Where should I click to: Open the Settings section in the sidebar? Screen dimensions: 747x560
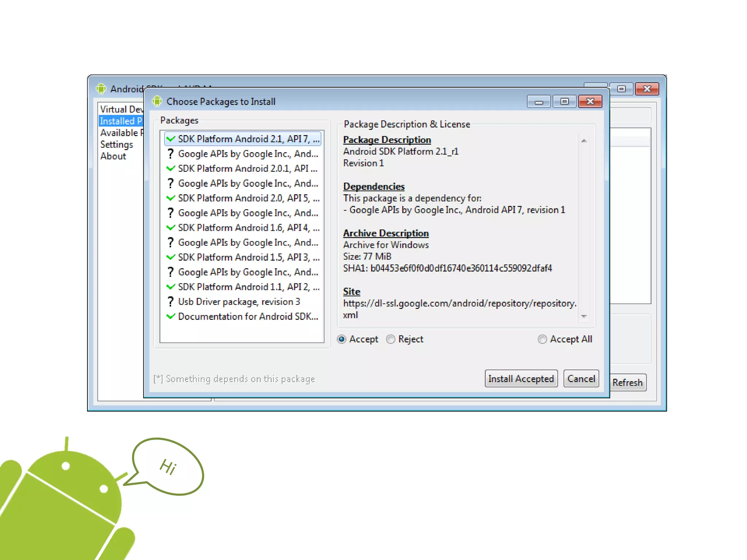click(x=117, y=144)
